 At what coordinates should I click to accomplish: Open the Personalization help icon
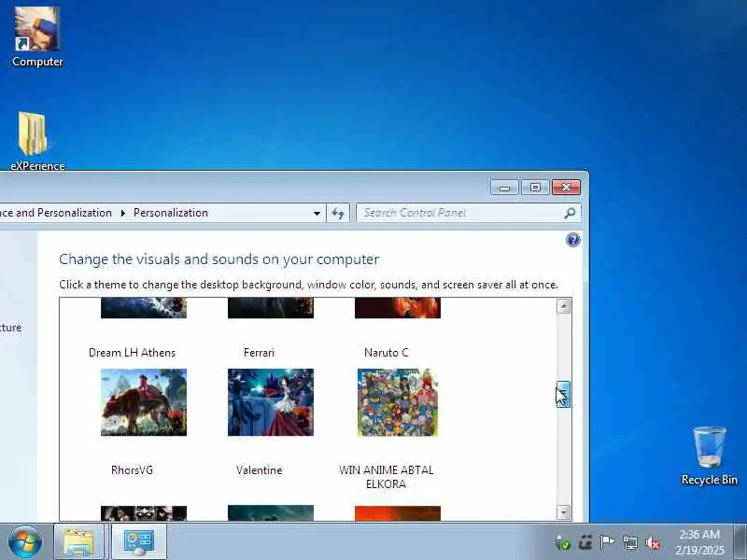tap(573, 240)
